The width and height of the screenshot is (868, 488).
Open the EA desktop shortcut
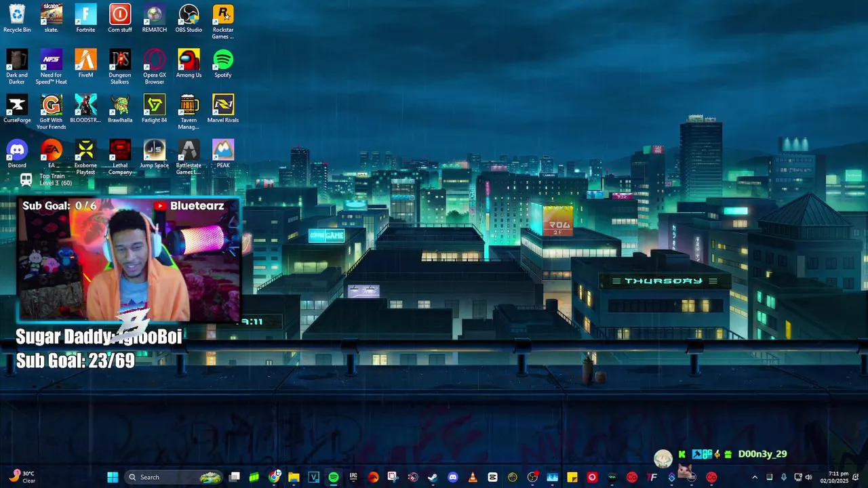click(52, 154)
